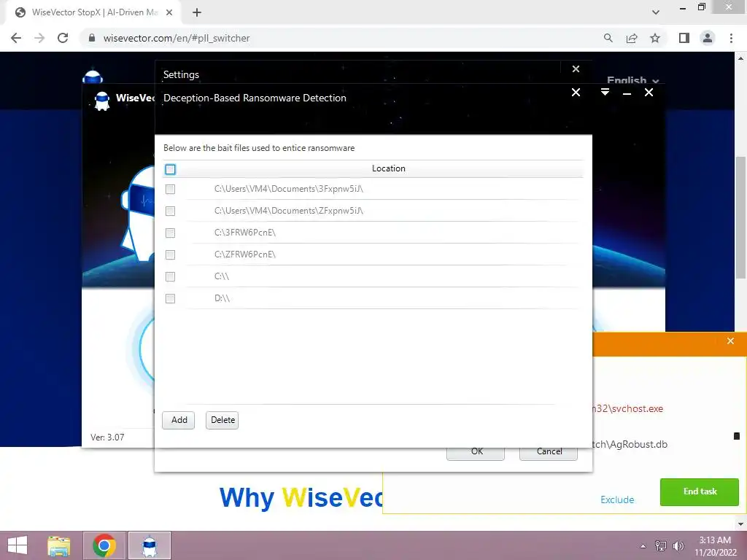
Task: Check the C:\Users\VM4\Documents\3Fxpnw5iJ\ row box
Action: (x=170, y=189)
